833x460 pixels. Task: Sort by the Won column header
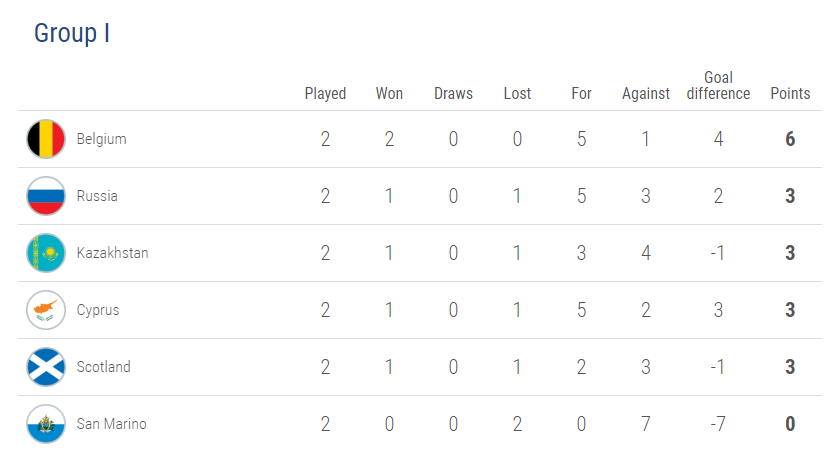pos(389,93)
